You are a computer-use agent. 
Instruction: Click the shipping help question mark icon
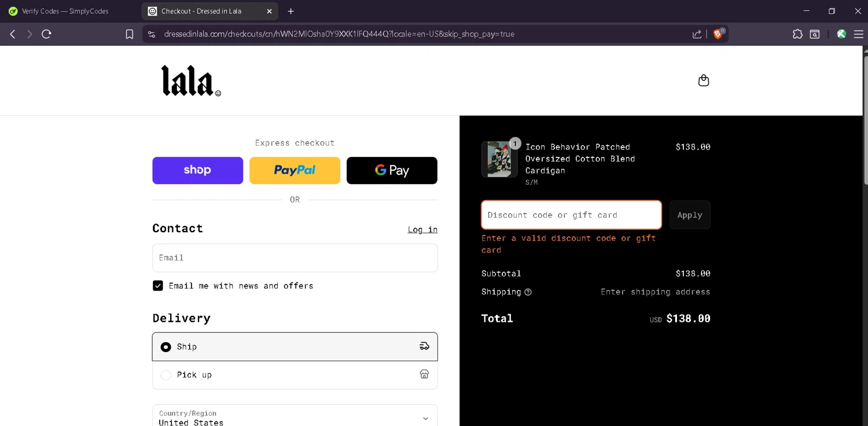[x=528, y=292]
